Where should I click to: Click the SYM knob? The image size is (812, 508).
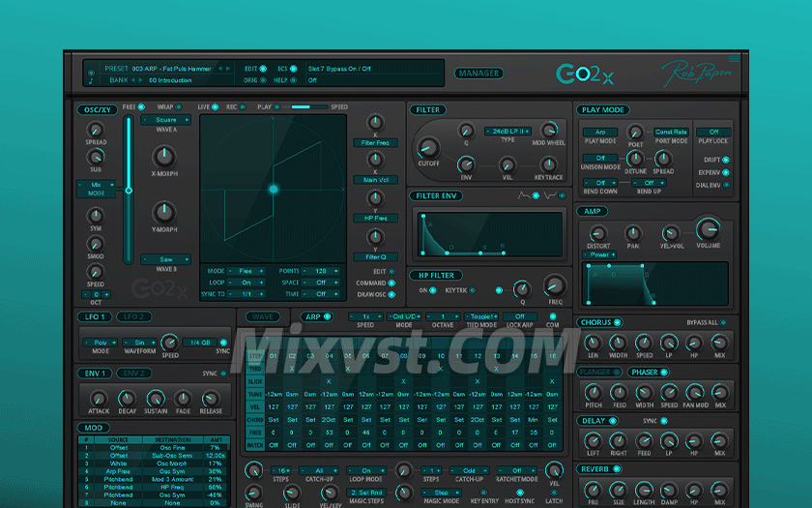pos(96,215)
